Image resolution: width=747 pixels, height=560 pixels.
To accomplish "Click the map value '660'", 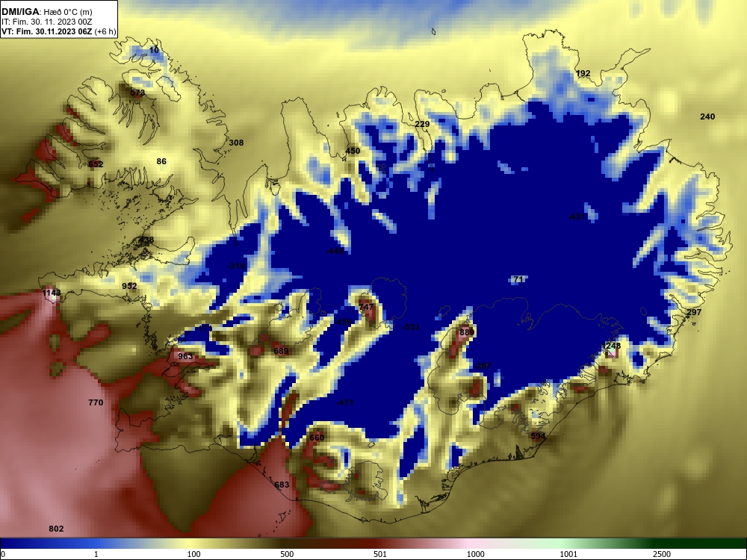I will click(x=317, y=437).
